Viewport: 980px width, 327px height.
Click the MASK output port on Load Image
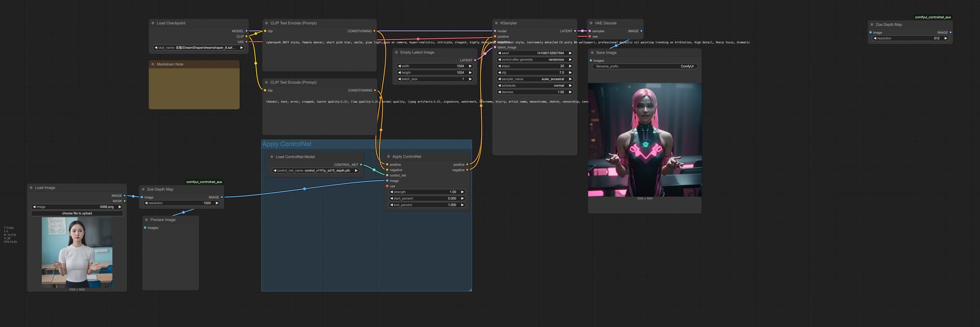click(125, 201)
